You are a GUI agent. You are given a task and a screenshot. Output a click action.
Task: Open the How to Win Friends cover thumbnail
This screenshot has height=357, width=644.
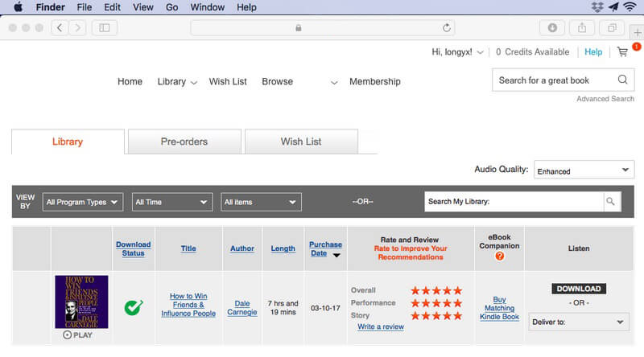coord(81,302)
